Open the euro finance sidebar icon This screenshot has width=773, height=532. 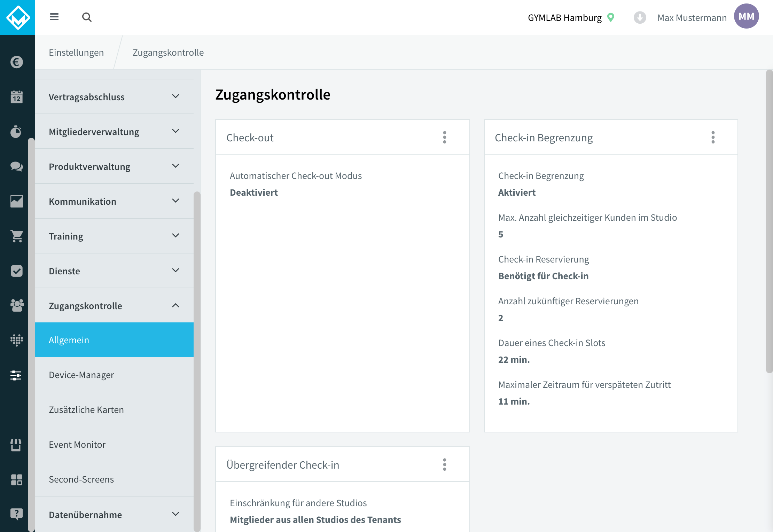[x=16, y=62]
